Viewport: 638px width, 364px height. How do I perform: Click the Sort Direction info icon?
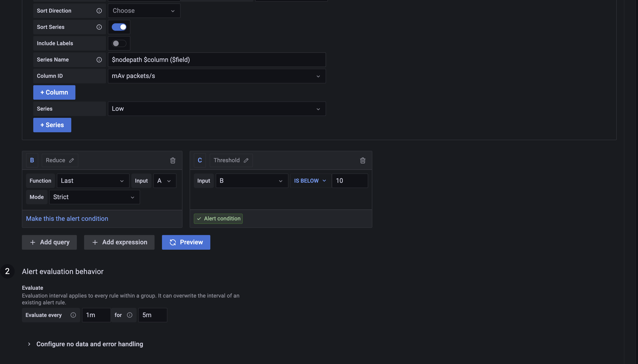99,11
